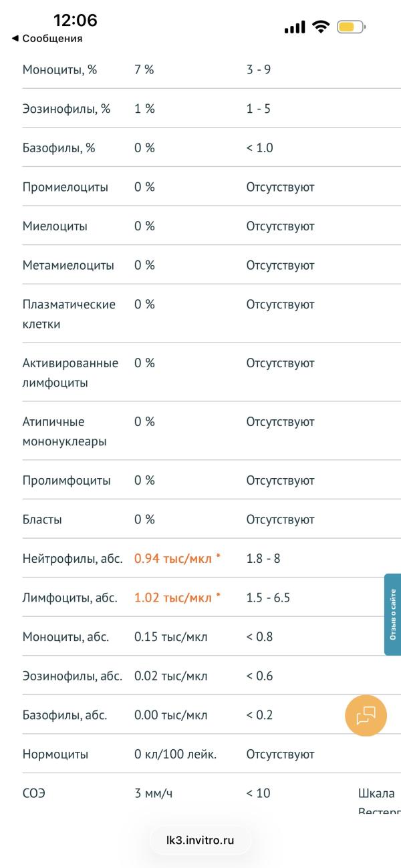Tap the Нормоциты row label

point(55,754)
